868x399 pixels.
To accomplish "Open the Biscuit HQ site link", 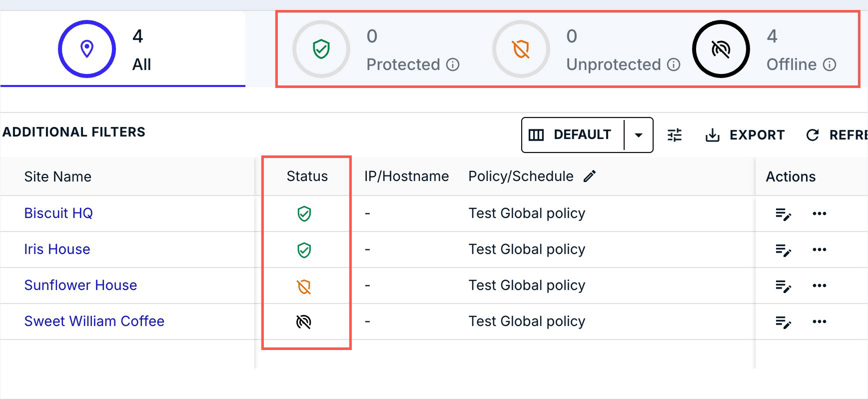I will tap(58, 213).
